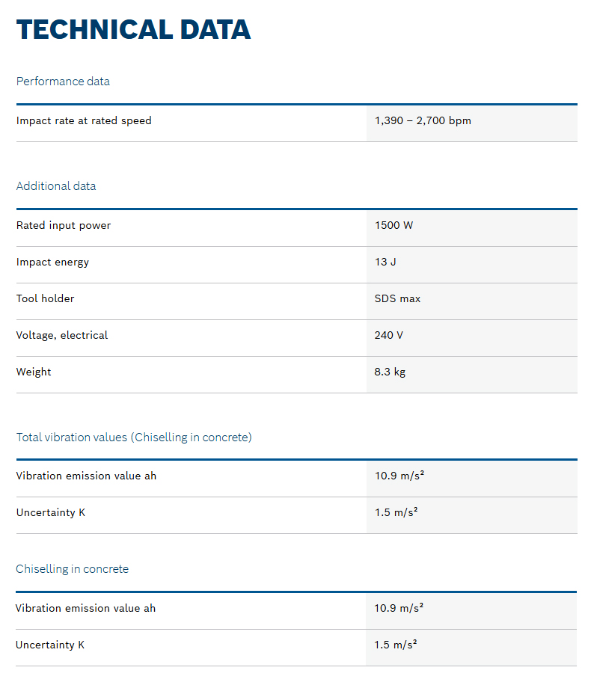Click the Total vibration values section heading
The height and width of the screenshot is (700, 591).
[134, 437]
